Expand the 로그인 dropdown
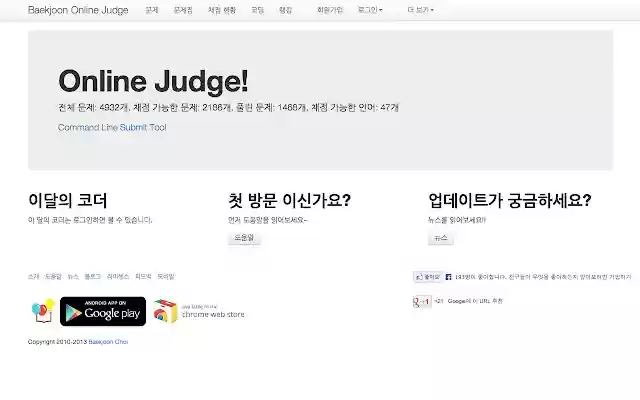 tap(370, 10)
